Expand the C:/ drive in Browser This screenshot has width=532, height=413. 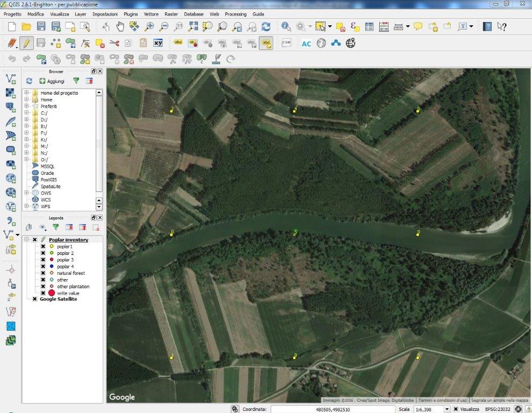(26, 113)
